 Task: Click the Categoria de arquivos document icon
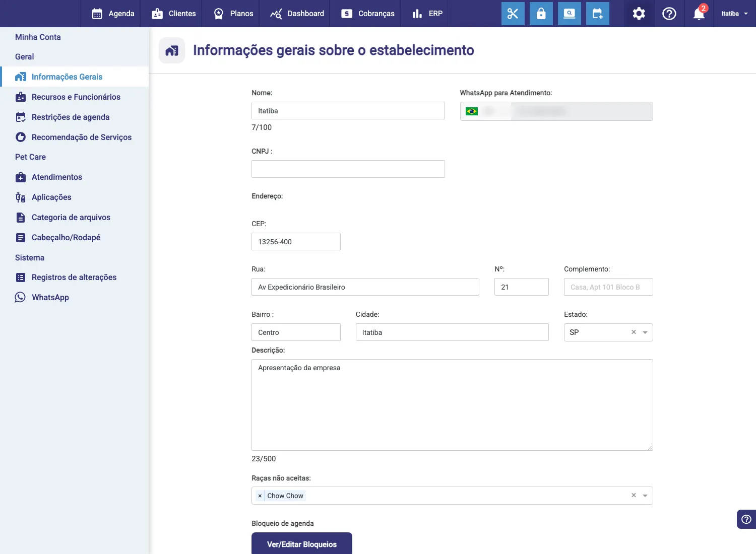(21, 218)
